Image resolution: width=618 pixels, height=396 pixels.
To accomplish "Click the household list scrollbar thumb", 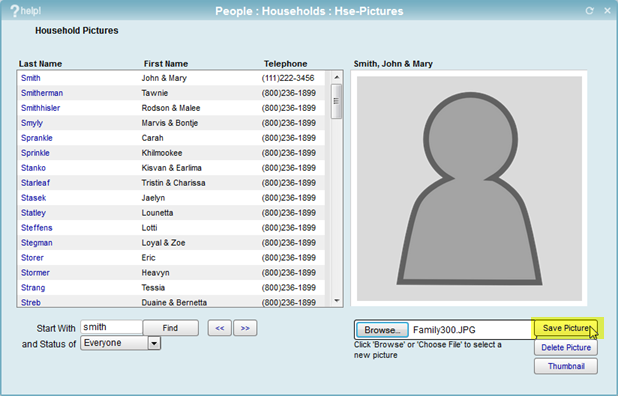I will [336, 101].
